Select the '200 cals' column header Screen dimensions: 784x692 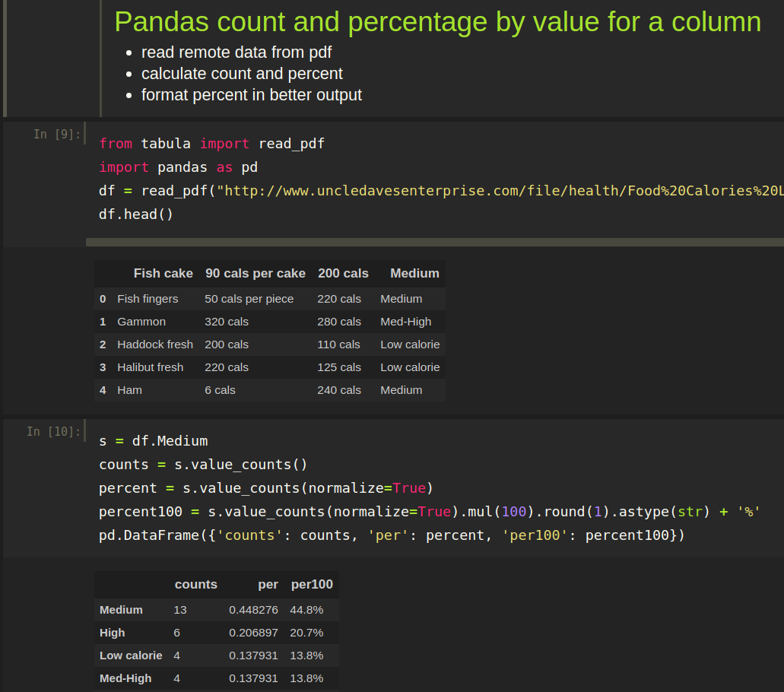pos(343,273)
